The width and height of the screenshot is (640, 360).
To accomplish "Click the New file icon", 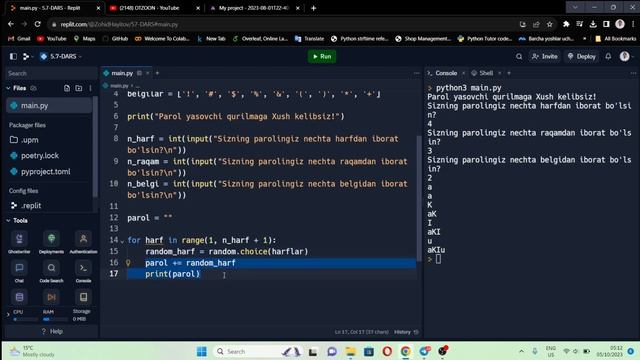I will click(x=67, y=88).
